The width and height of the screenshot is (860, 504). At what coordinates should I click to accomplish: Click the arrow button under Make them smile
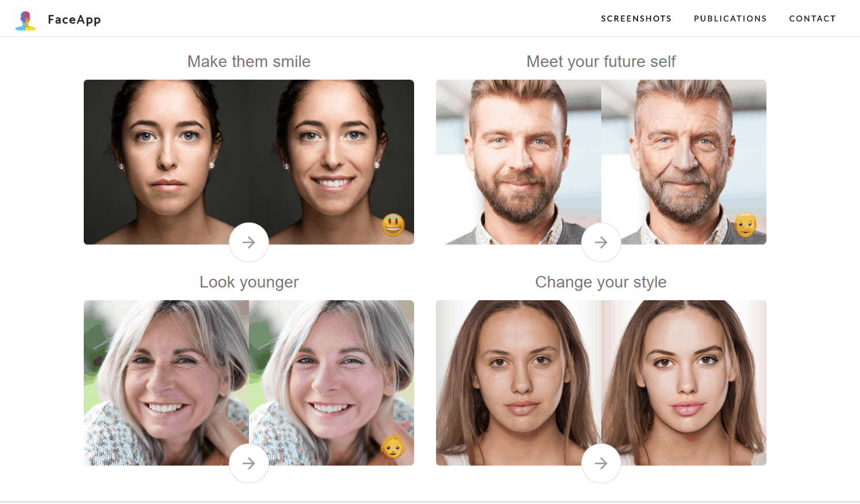pos(249,242)
